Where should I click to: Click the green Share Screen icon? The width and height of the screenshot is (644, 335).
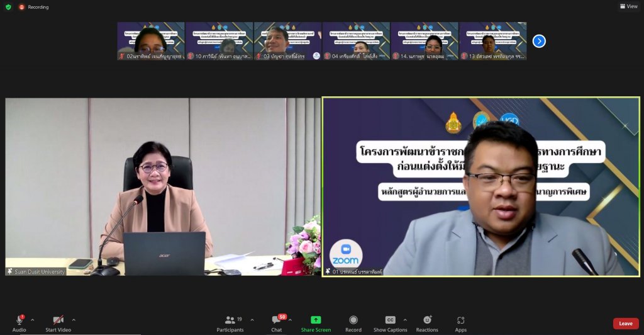pos(316,321)
